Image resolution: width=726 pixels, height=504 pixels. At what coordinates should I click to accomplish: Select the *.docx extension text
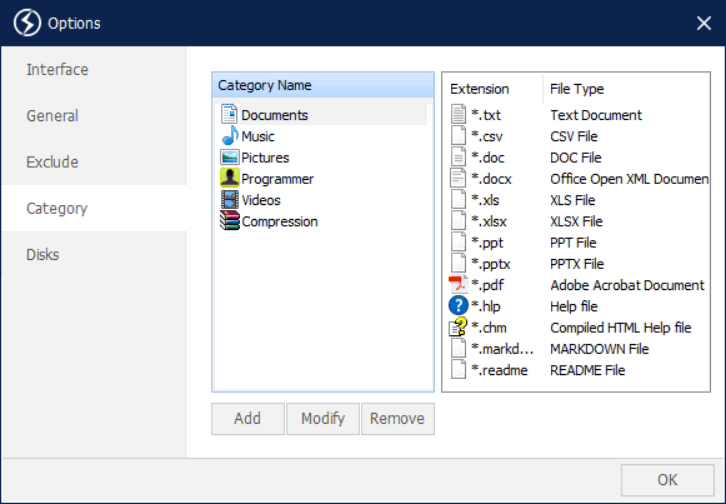[x=491, y=179]
